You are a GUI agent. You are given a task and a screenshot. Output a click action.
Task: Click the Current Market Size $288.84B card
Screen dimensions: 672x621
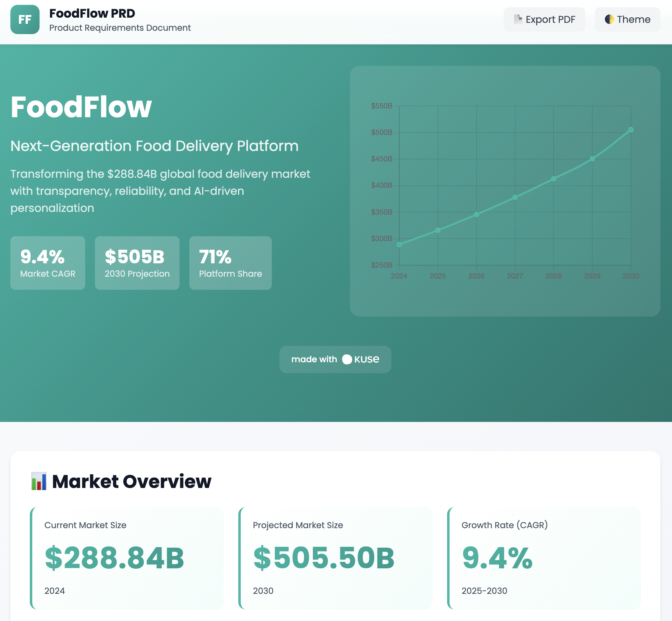[x=127, y=558]
